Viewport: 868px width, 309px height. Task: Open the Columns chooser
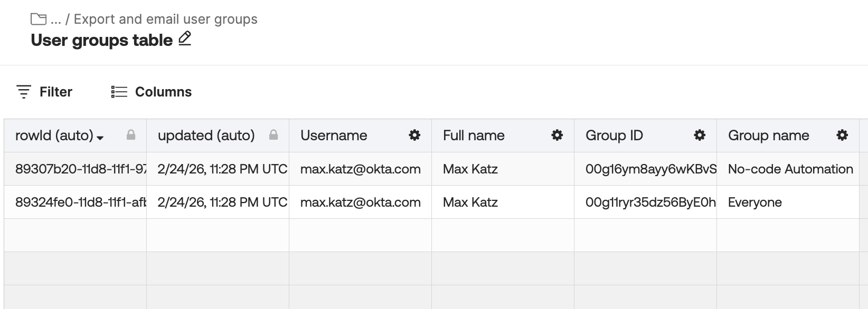pos(152,92)
